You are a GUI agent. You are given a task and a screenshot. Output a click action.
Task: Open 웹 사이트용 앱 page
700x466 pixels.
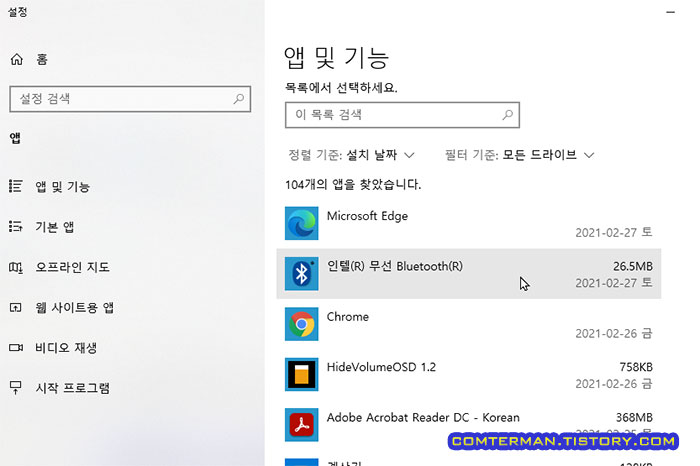coord(75,308)
